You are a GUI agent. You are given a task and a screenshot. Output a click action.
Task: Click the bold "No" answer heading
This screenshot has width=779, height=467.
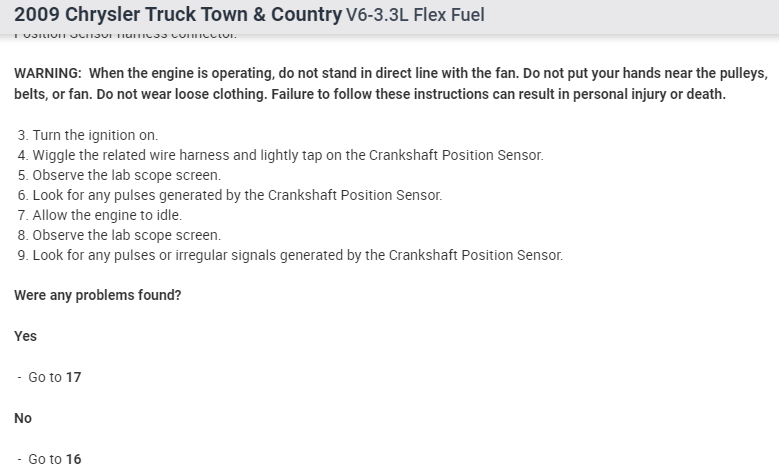tap(23, 418)
